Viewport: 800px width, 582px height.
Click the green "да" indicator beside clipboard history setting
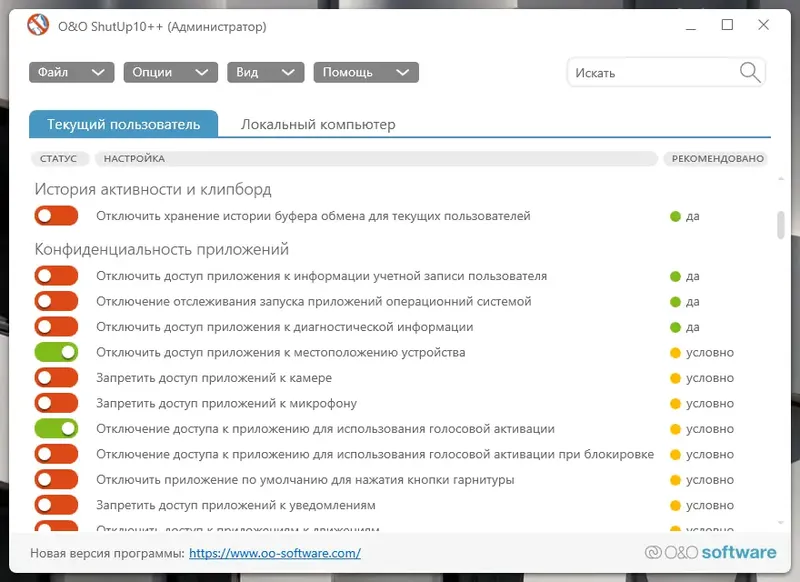687,215
